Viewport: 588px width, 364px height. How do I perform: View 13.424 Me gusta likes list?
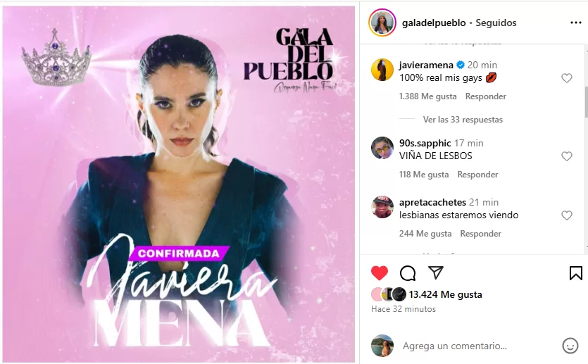pos(445,294)
